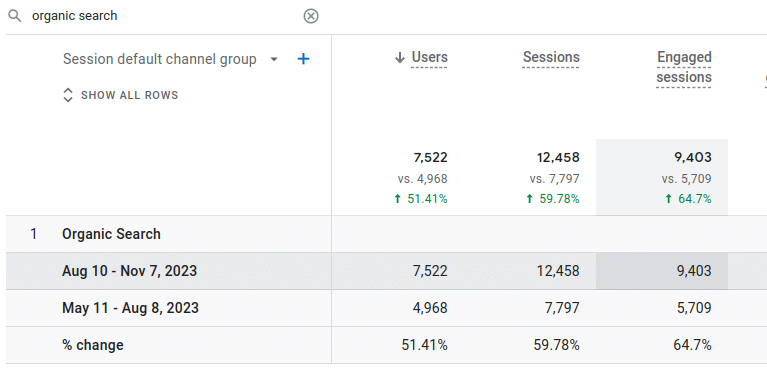
Task: Click the 'vs. 4,968' comparison value
Action: click(423, 179)
